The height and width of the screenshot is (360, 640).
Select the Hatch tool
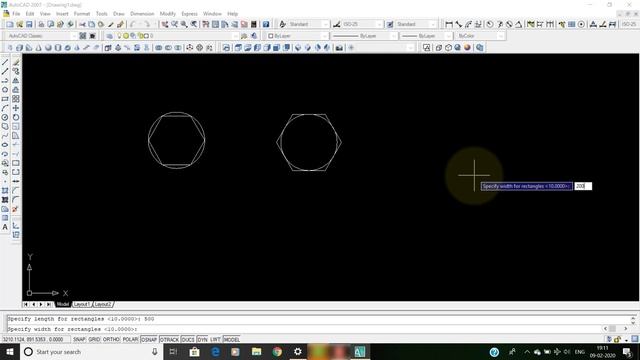(5, 191)
